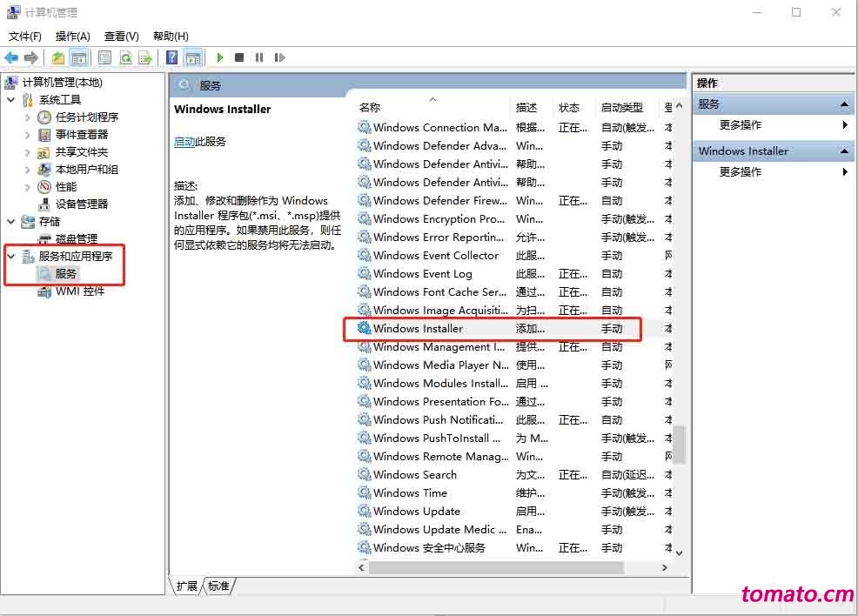Pause the service with the pause icon
858x616 pixels.
(259, 57)
